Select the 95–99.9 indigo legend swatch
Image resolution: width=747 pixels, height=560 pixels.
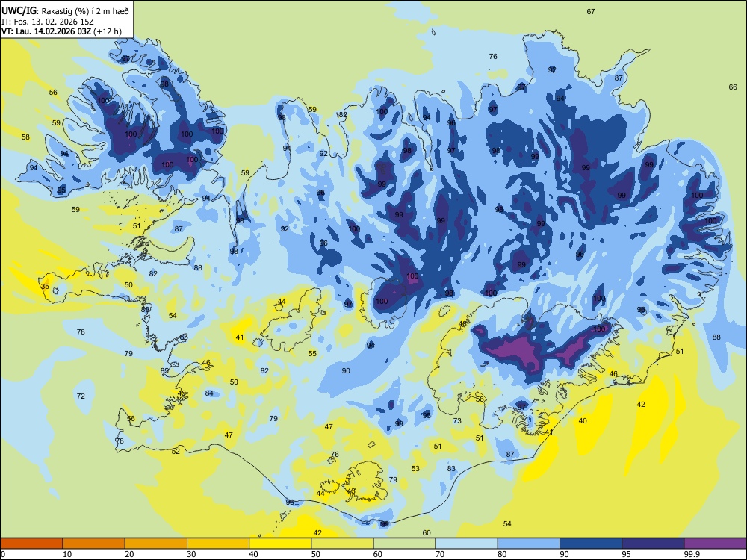(653, 544)
